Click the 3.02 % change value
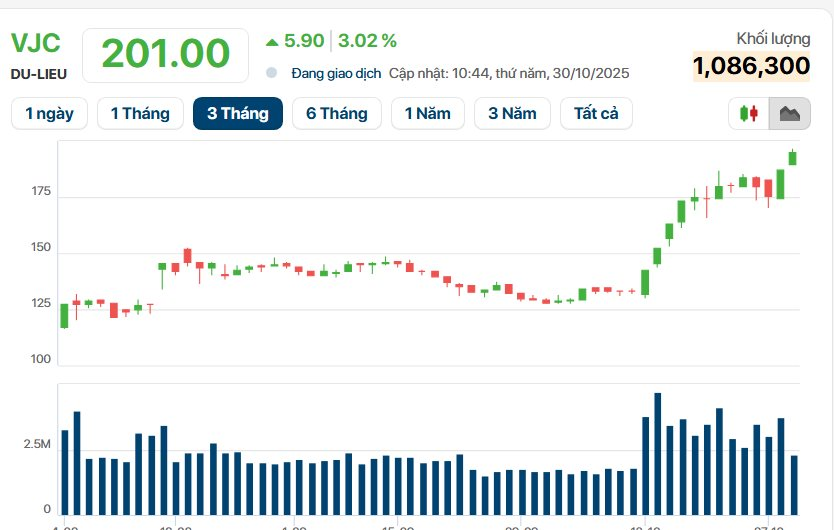Screen dimensions: 834x530 point(367,41)
